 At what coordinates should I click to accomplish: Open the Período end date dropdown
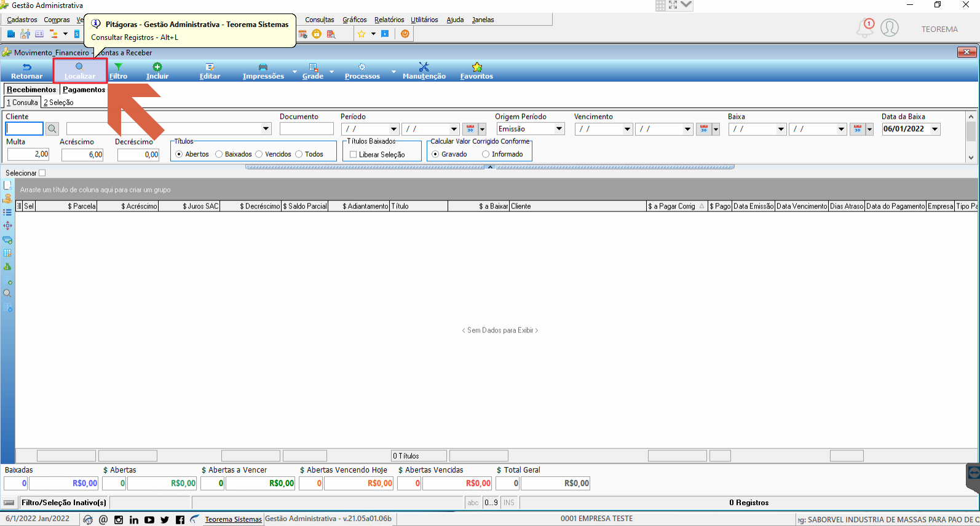click(454, 129)
